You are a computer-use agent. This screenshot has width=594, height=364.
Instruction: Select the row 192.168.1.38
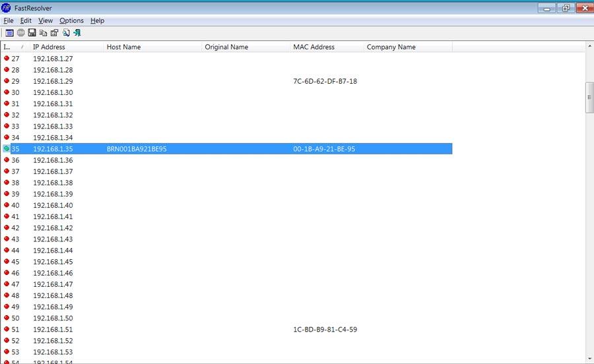coord(226,183)
